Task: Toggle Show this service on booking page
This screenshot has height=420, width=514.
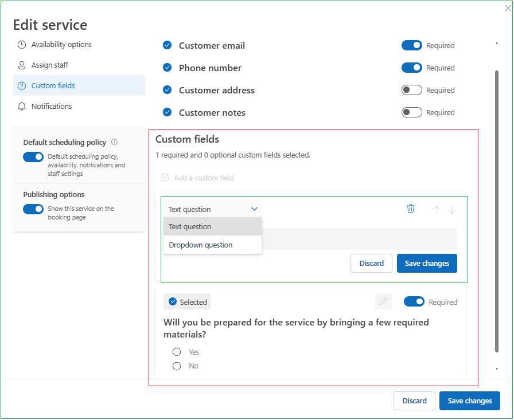Action: [33, 209]
